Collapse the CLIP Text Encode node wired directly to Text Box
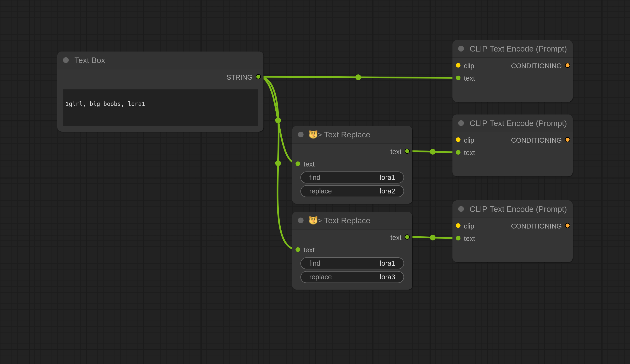The width and height of the screenshot is (630, 364). [x=461, y=49]
